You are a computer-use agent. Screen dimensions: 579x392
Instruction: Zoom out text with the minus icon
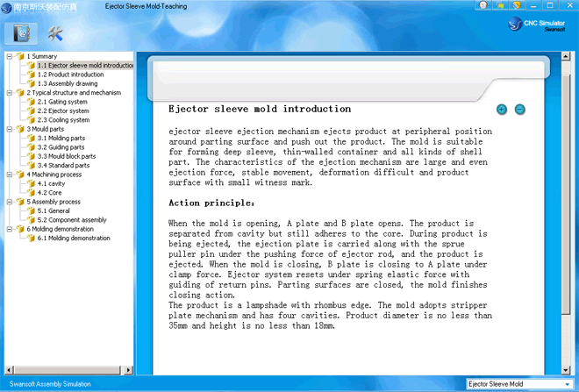520,110
